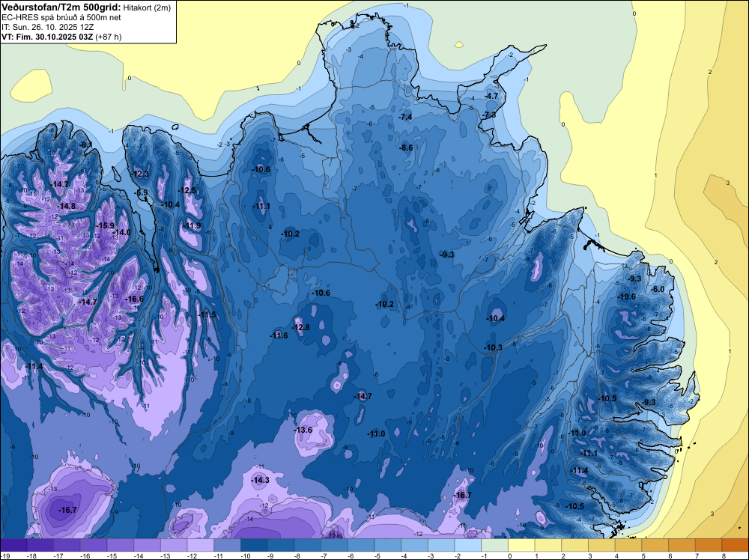Click the '-4.7' temperature value
The width and height of the screenshot is (749, 560).
(491, 96)
